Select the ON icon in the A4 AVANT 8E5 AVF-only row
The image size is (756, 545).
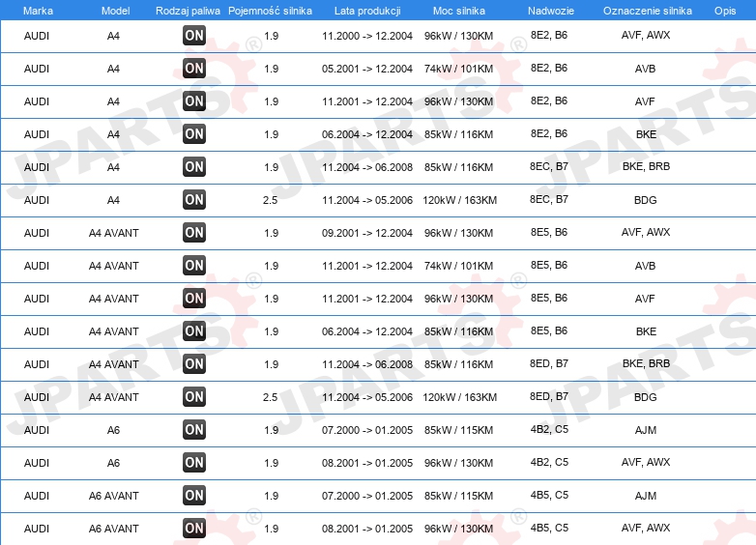tap(194, 299)
